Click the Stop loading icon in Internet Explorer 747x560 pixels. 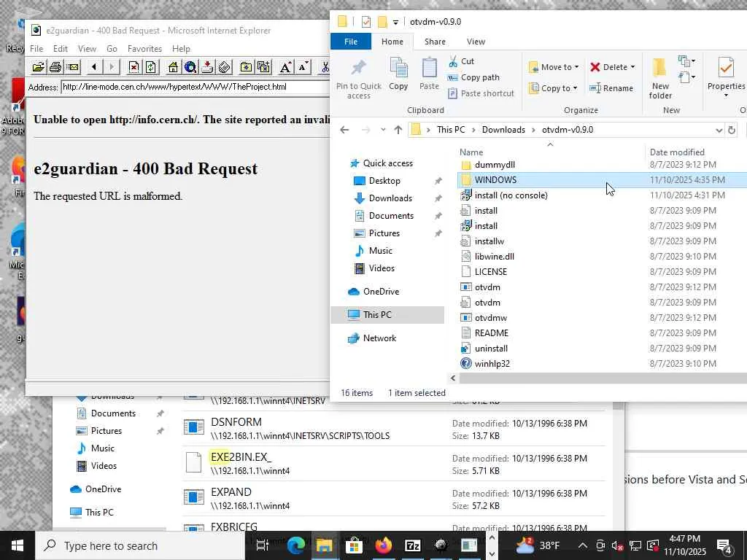click(x=134, y=67)
